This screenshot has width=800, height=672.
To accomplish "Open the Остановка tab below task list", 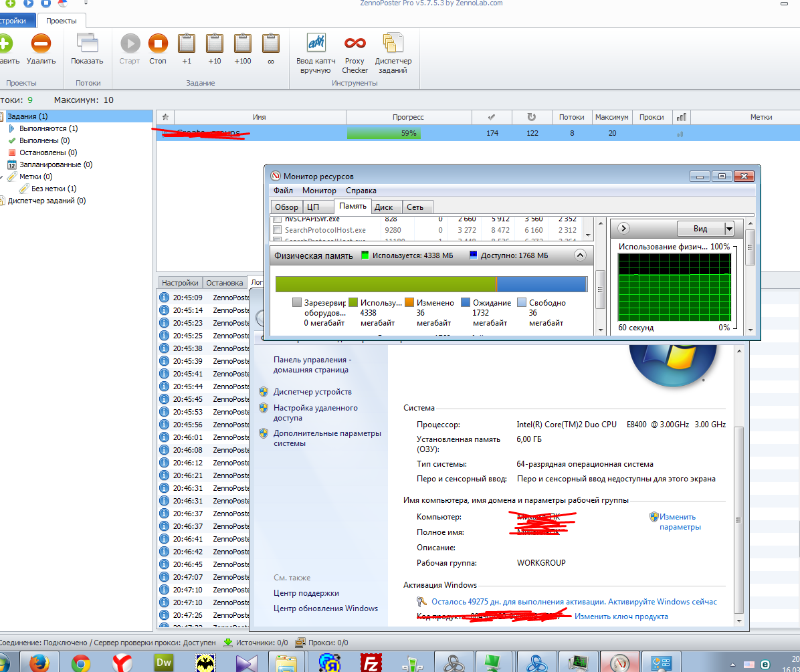I will coord(225,282).
